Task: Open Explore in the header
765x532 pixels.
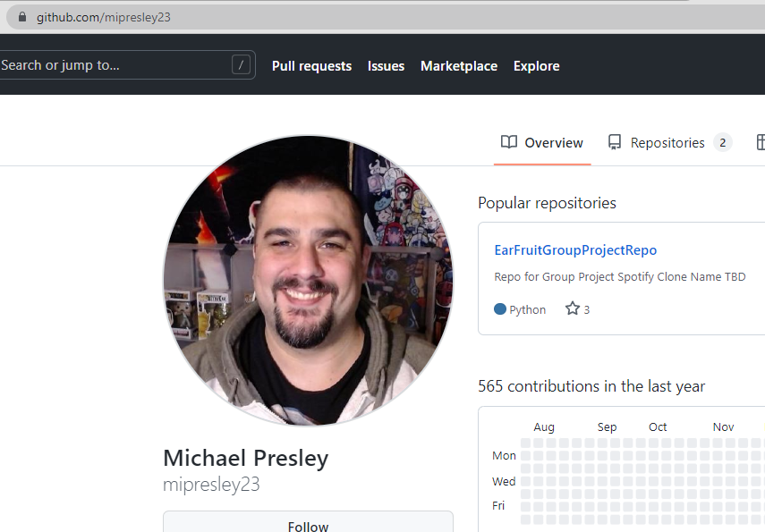Action: (x=537, y=66)
